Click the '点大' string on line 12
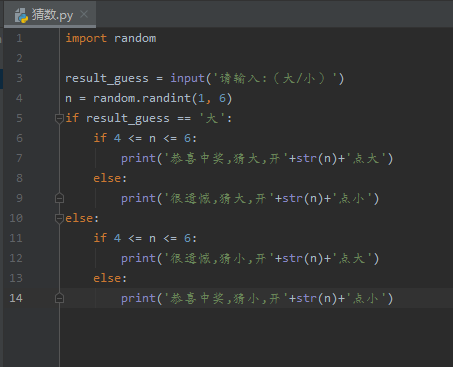 352,258
